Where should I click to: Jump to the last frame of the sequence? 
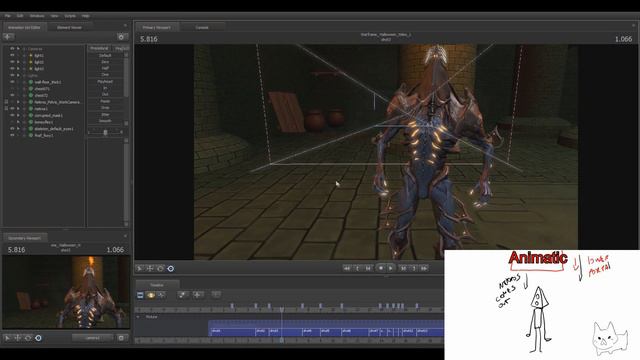click(424, 268)
